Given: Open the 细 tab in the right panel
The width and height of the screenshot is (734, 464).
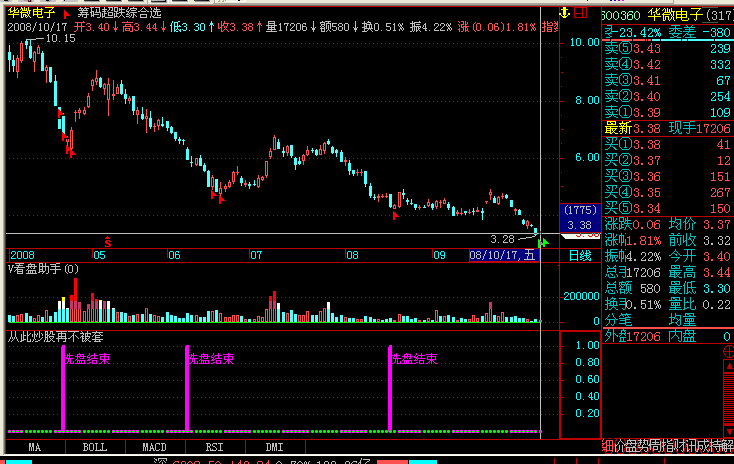Looking at the screenshot, I should click(608, 446).
